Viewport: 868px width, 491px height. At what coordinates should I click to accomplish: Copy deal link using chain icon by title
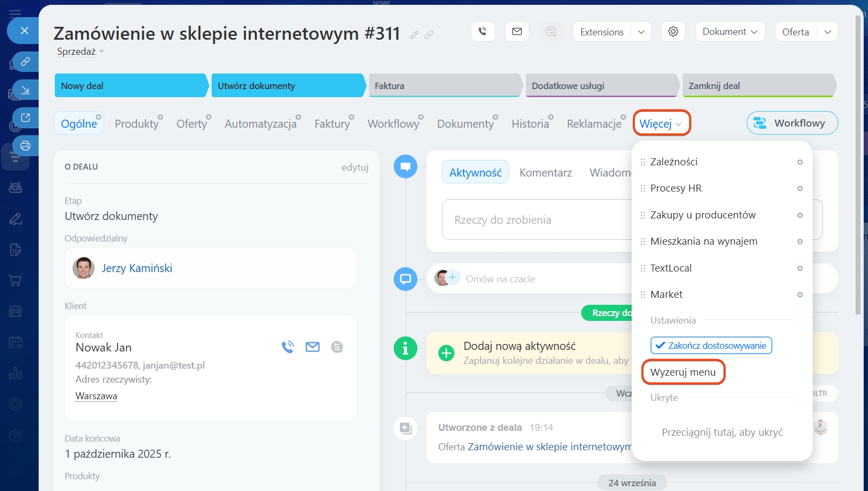point(429,35)
